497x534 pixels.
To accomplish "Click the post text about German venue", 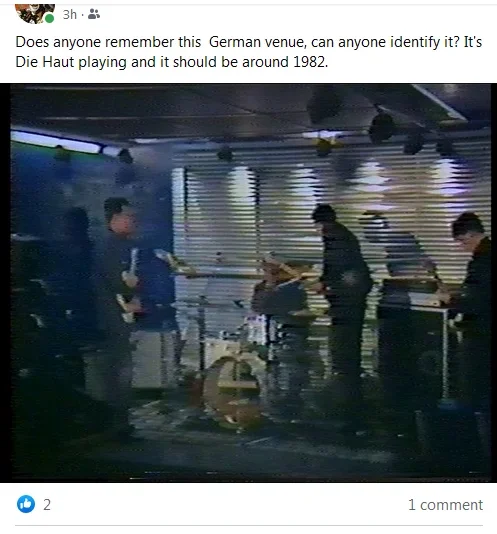I will (x=248, y=52).
